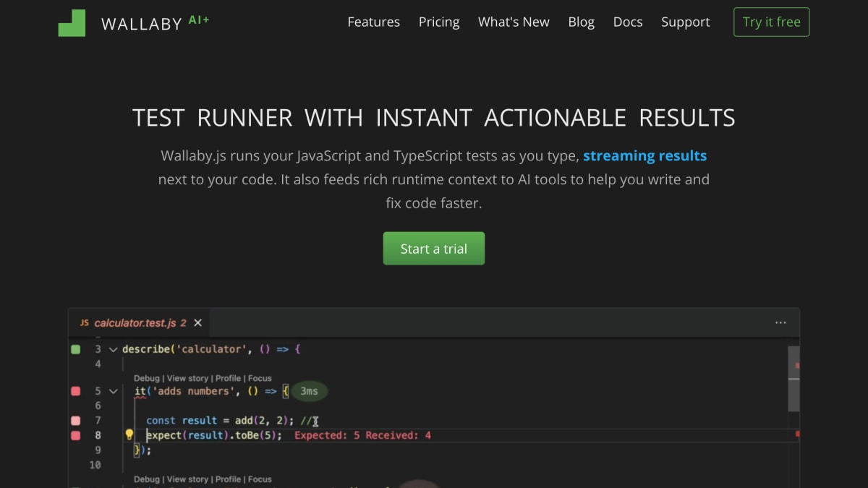
Task: Click the JS file type icon in tab
Action: pos(84,322)
